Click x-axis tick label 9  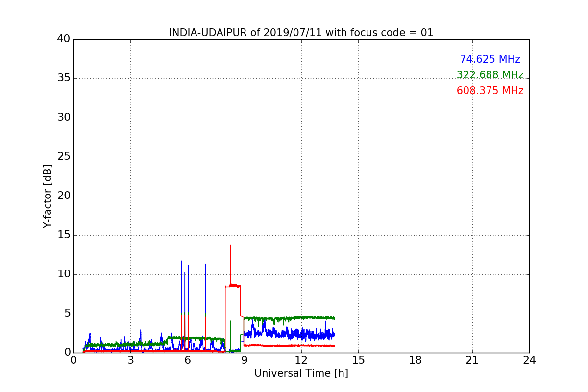point(244,360)
